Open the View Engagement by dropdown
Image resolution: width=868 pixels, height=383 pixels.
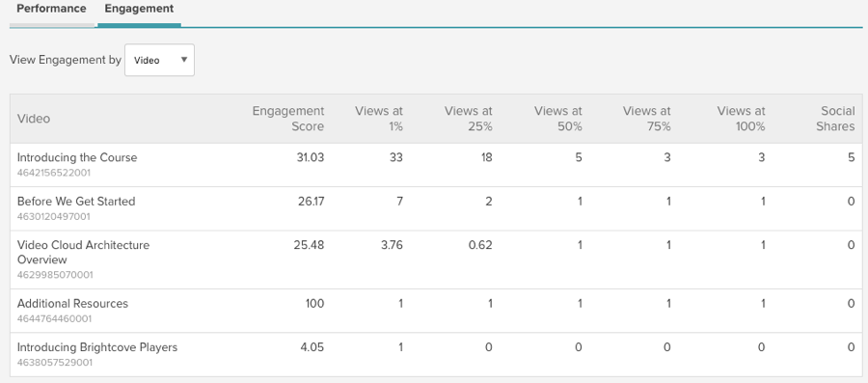click(159, 60)
